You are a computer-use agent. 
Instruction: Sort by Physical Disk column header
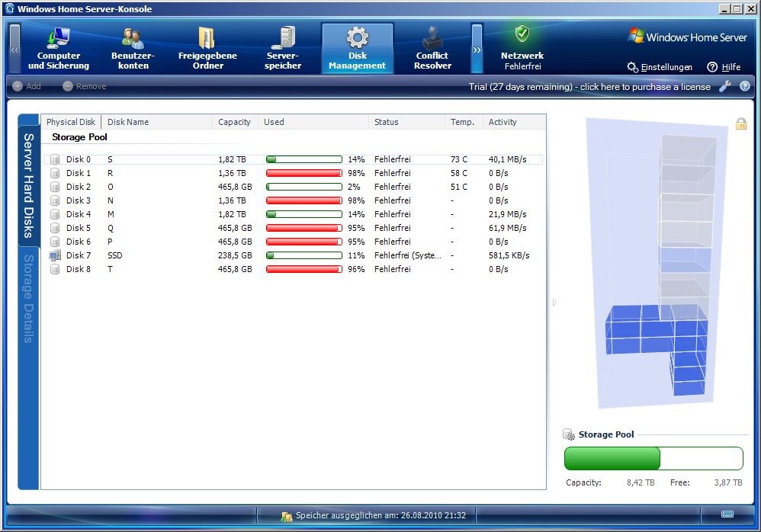coord(71,122)
